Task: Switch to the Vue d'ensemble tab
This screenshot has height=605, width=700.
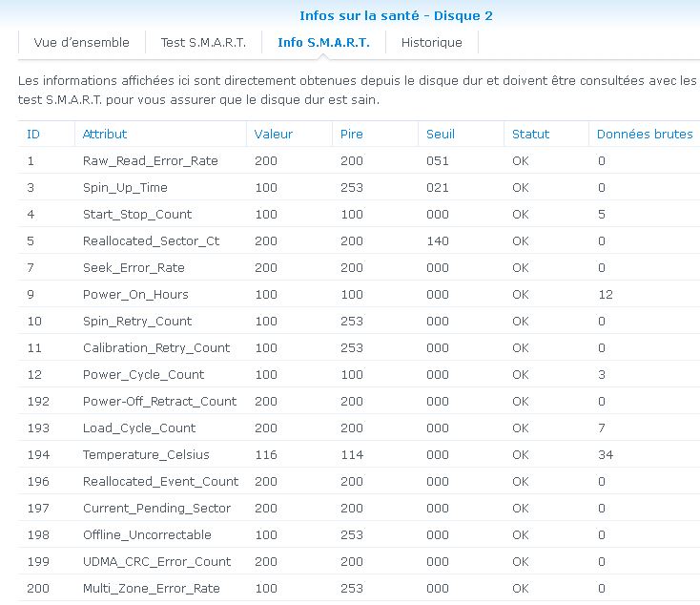Action: point(82,42)
